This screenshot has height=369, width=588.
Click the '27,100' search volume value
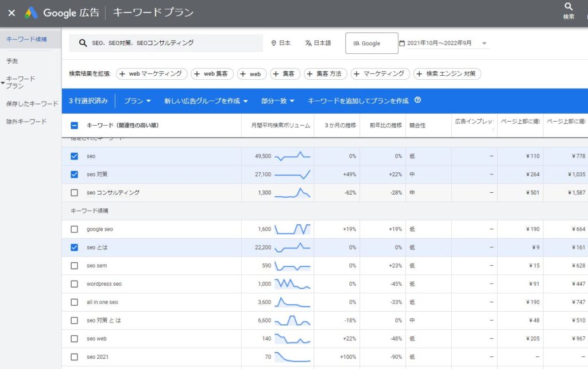click(x=263, y=174)
